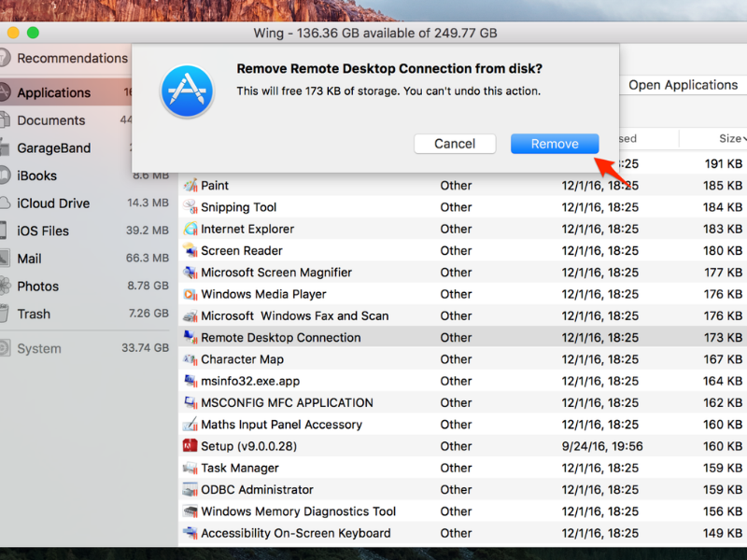Dismiss the dialog with Cancel

(x=455, y=144)
